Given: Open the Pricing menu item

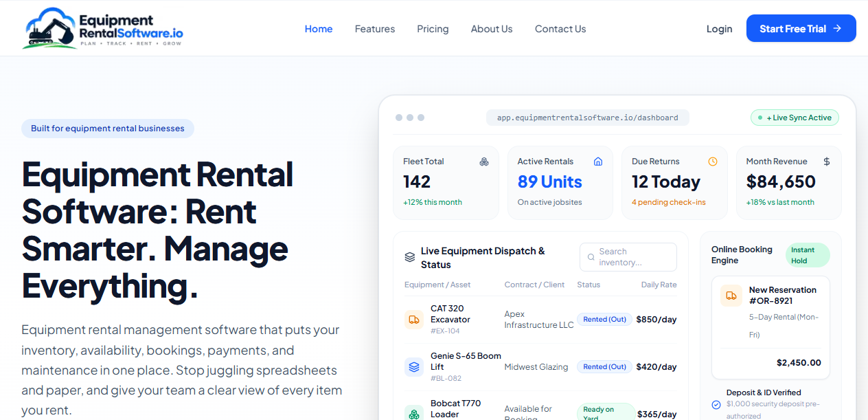Looking at the screenshot, I should 433,29.
